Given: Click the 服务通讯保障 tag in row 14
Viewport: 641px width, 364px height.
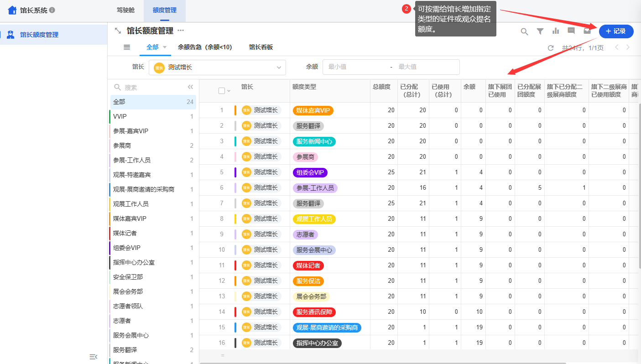Looking at the screenshot, I should click(x=314, y=312).
